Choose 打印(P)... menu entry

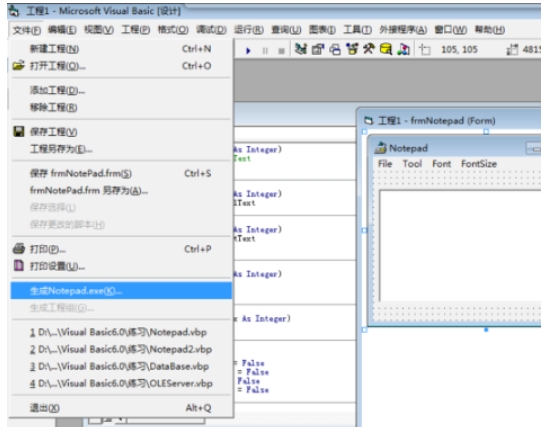[121, 249]
